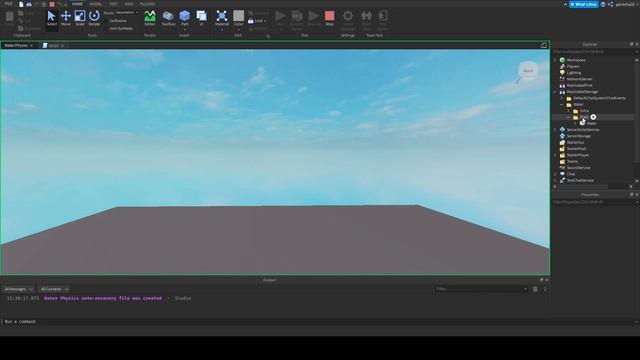Switch to the TEST ribbon tab
The height and width of the screenshot is (360, 640).
pyautogui.click(x=113, y=4)
